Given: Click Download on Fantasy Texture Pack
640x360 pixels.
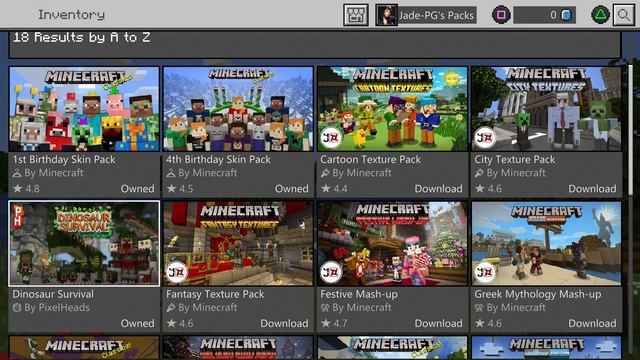Looking at the screenshot, I should pos(284,323).
